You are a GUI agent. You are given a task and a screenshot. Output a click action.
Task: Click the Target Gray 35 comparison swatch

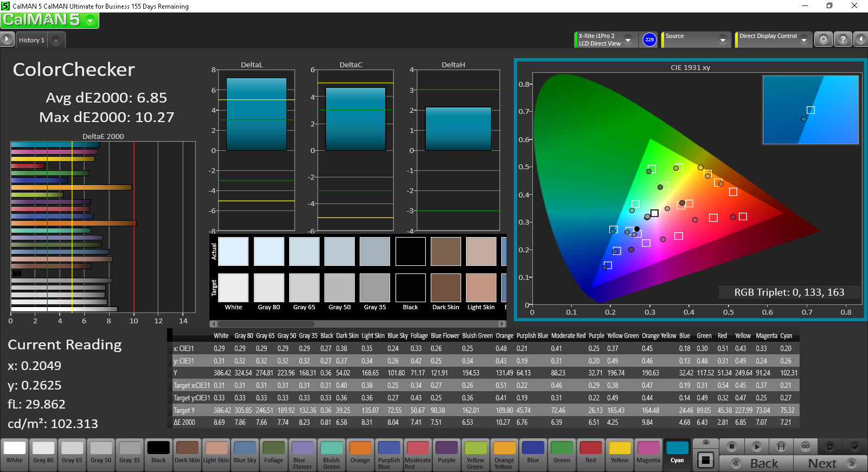375,288
